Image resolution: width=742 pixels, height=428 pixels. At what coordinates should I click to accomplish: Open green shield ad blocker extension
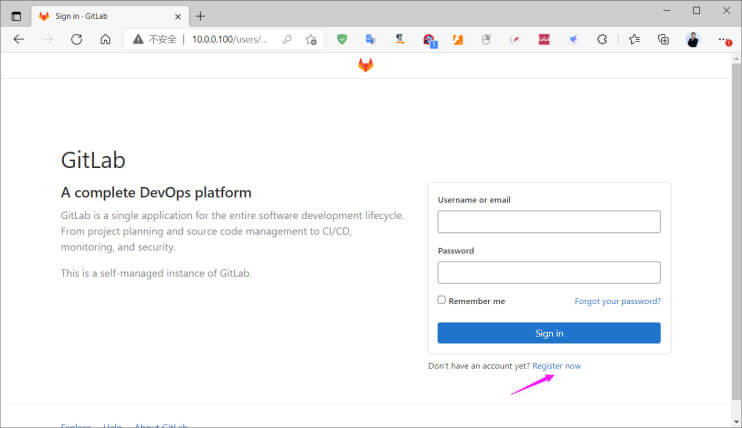pyautogui.click(x=342, y=39)
